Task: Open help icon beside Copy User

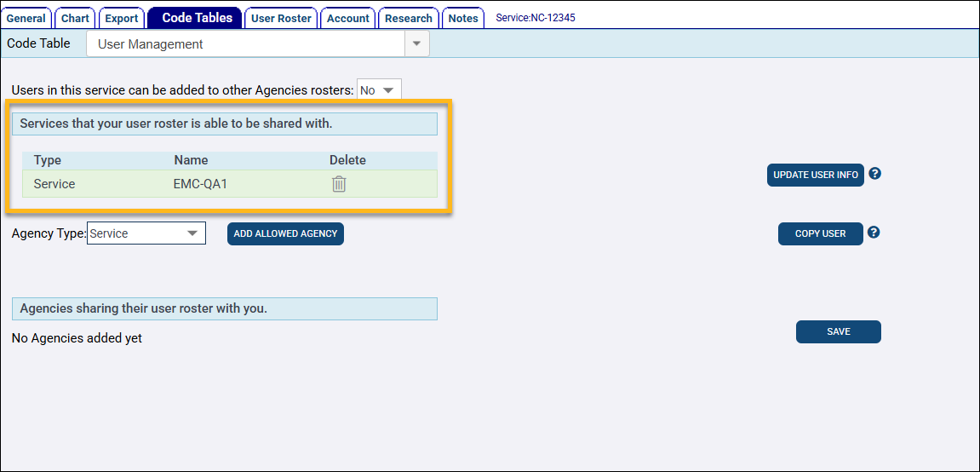Action: 874,233
